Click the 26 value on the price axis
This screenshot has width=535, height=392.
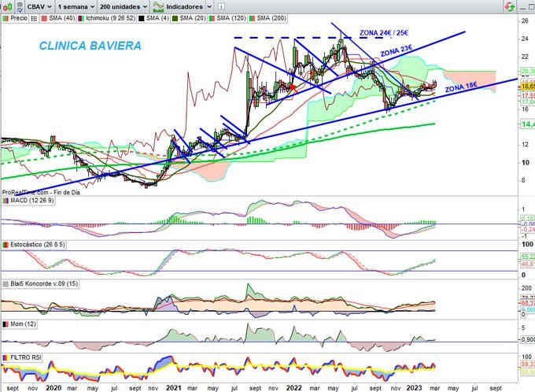point(525,20)
